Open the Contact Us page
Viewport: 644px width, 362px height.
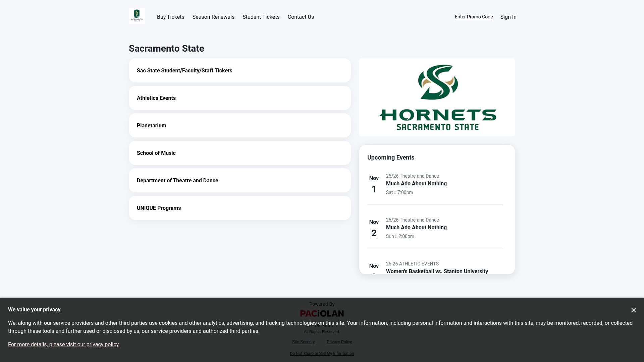tap(301, 17)
